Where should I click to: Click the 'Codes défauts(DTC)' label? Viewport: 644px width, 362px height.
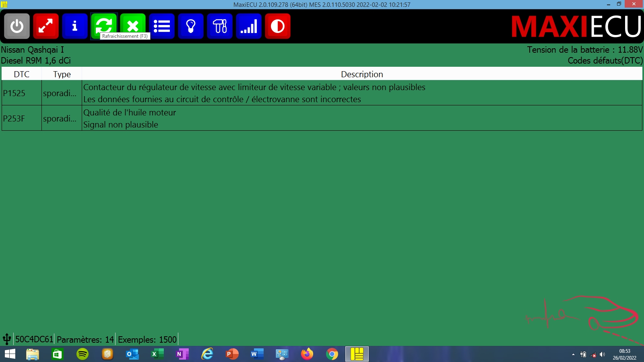click(x=605, y=61)
